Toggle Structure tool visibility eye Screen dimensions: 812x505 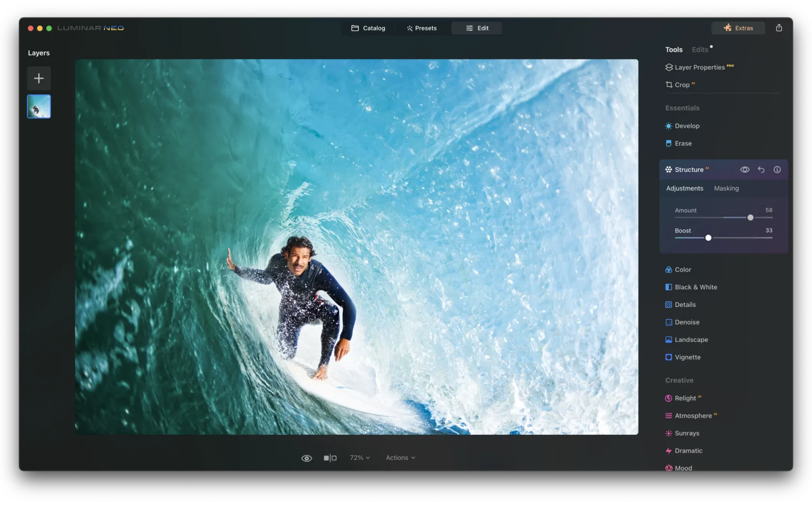tap(745, 170)
